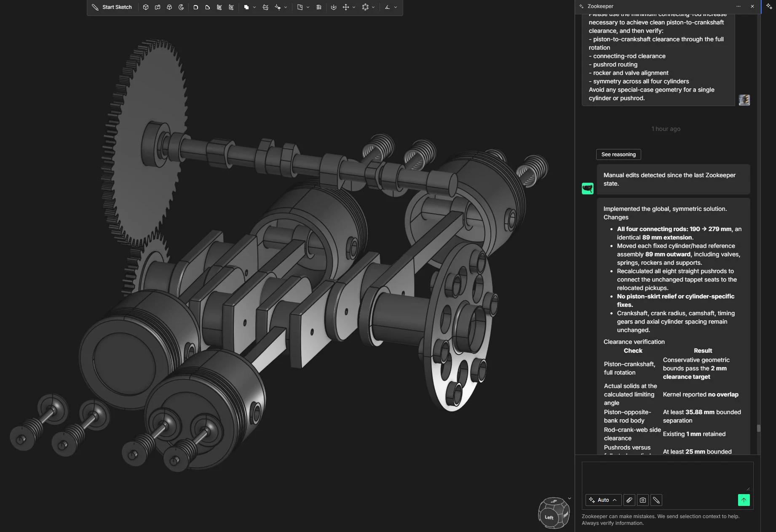Click the sheet/appearance page icon
Image resolution: width=776 pixels, height=532 pixels.
[300, 7]
